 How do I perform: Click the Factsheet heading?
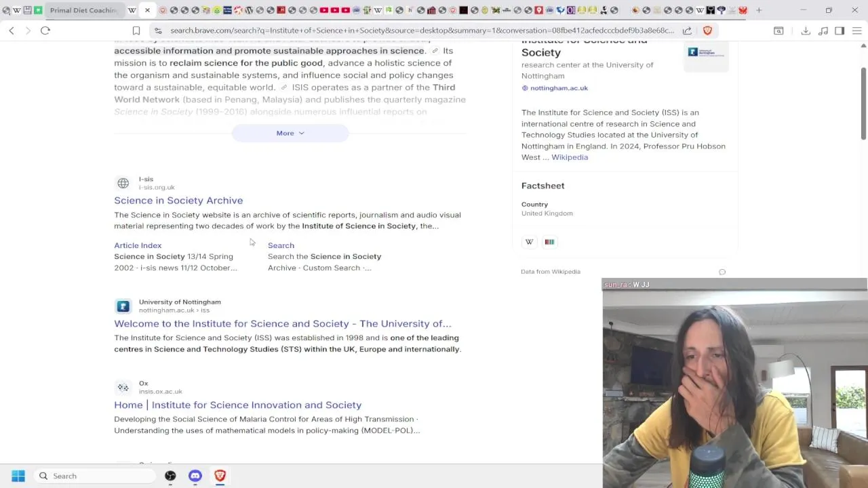542,186
